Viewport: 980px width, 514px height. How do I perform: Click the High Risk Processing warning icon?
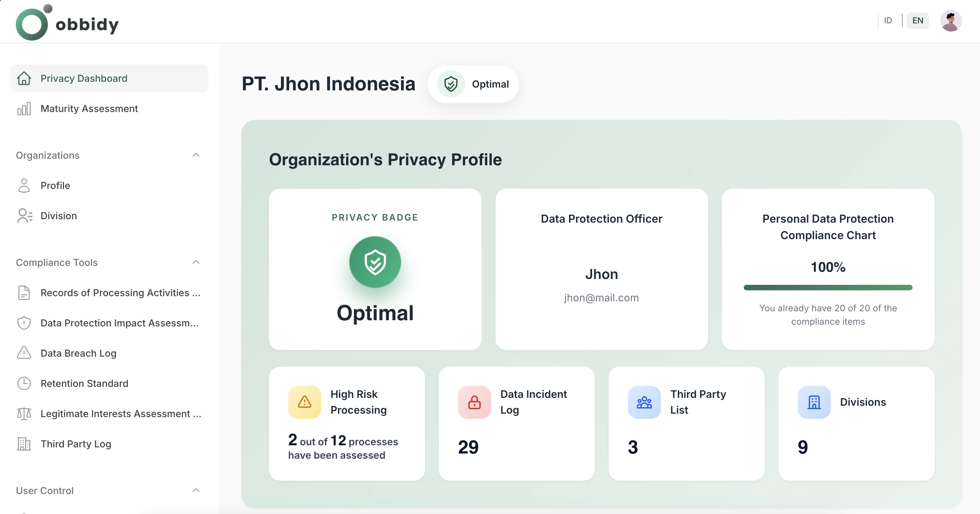pos(304,402)
